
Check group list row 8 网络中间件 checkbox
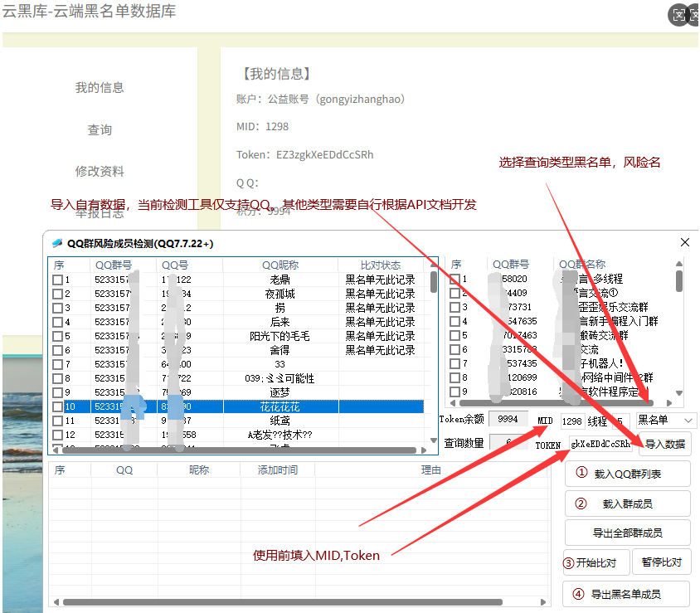[455, 377]
